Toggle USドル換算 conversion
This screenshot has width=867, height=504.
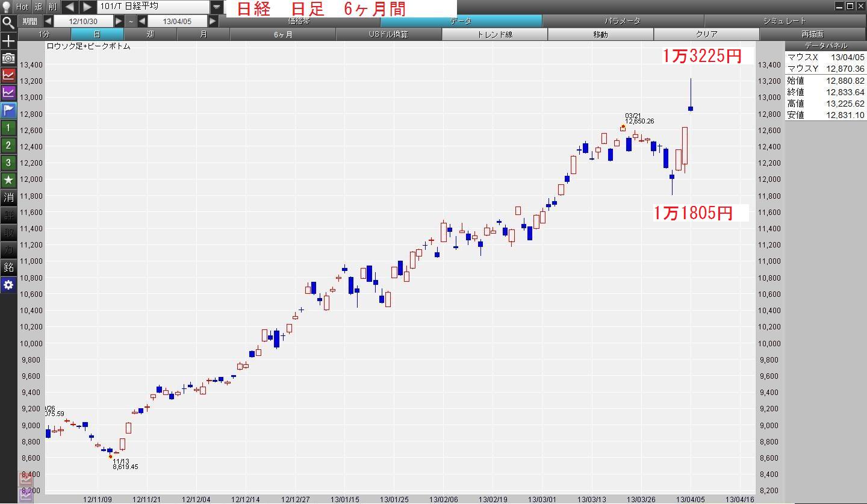388,34
